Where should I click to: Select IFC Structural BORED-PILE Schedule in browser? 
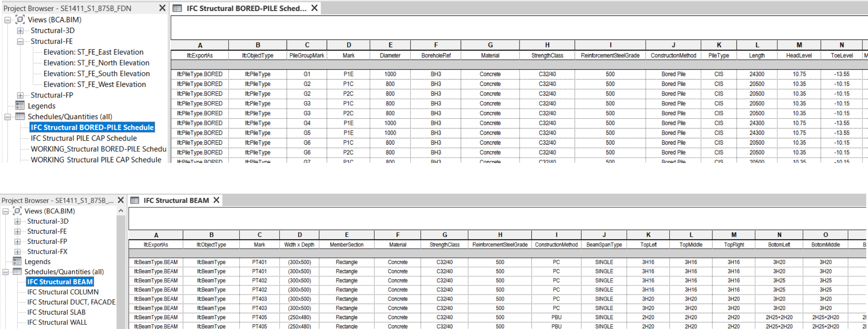point(92,127)
